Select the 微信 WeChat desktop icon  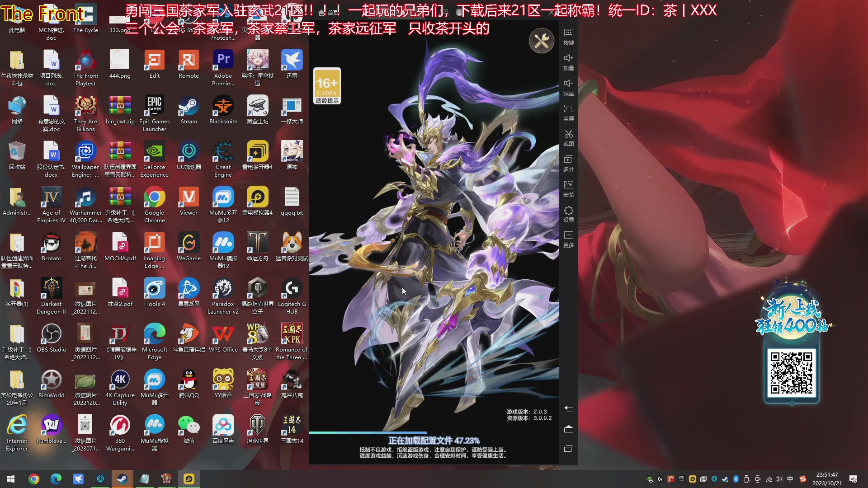pos(189,429)
